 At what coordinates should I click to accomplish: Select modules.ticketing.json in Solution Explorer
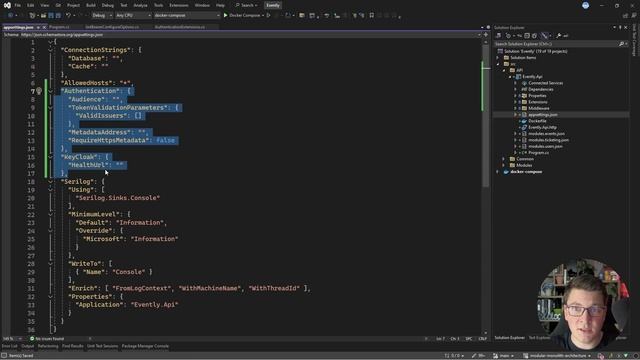[548, 140]
